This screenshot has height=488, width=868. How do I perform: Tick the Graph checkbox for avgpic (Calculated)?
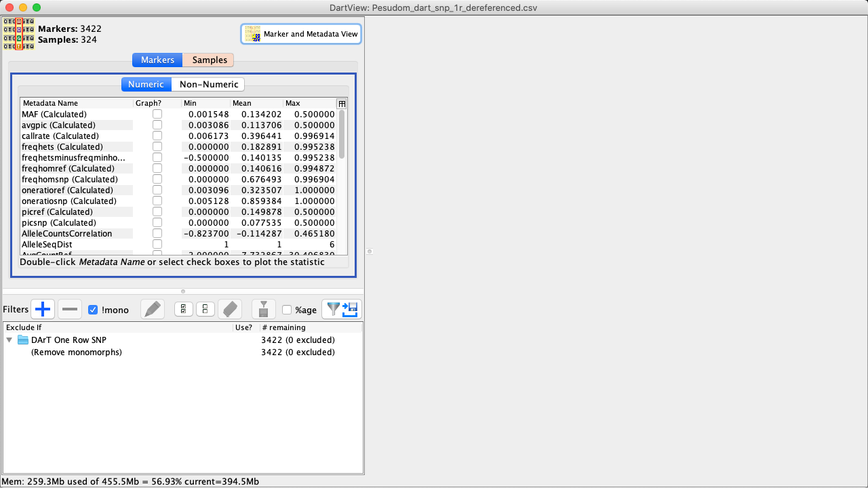pyautogui.click(x=157, y=125)
